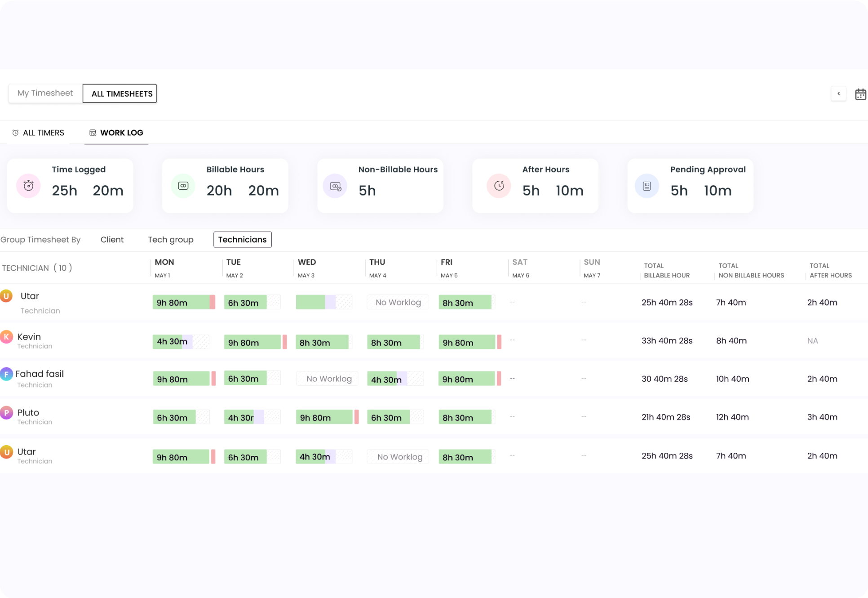Screen dimensions: 868x598
Task: Click the ALL TIMESHEETS button
Action: [x=120, y=94]
